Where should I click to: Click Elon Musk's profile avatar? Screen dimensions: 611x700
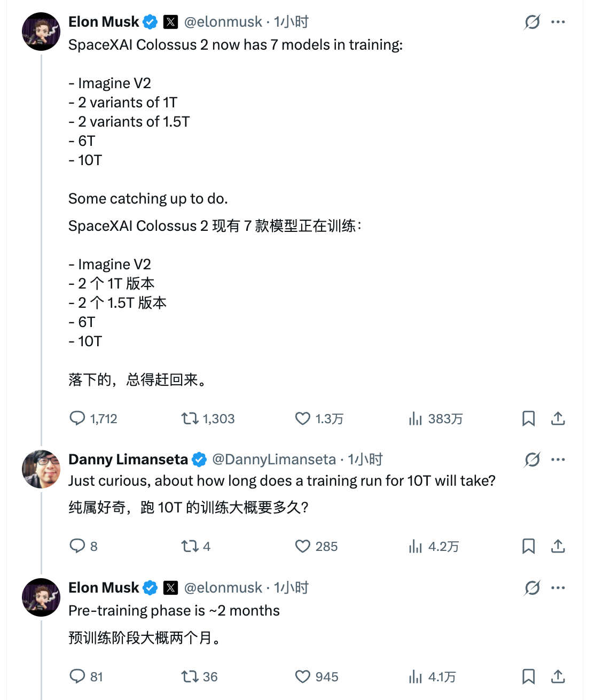click(41, 31)
